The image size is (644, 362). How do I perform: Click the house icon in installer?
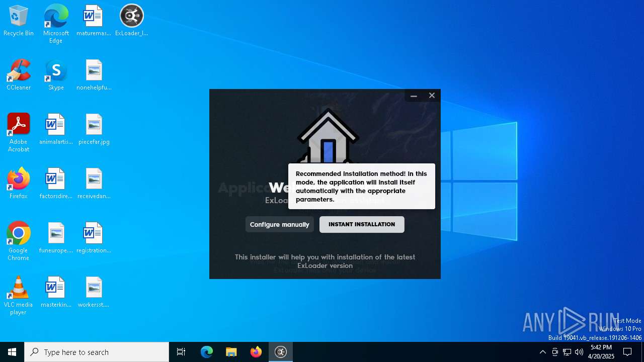(x=328, y=136)
